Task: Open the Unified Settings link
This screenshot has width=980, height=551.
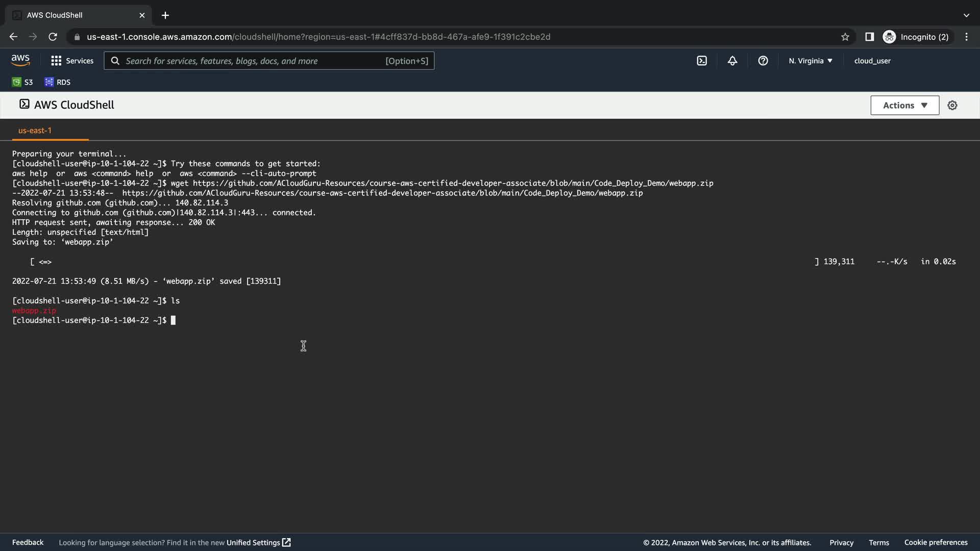Action: tap(258, 542)
